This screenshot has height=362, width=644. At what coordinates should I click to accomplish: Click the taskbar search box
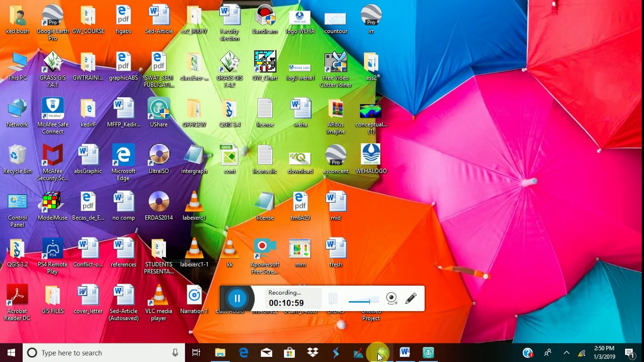(x=104, y=352)
